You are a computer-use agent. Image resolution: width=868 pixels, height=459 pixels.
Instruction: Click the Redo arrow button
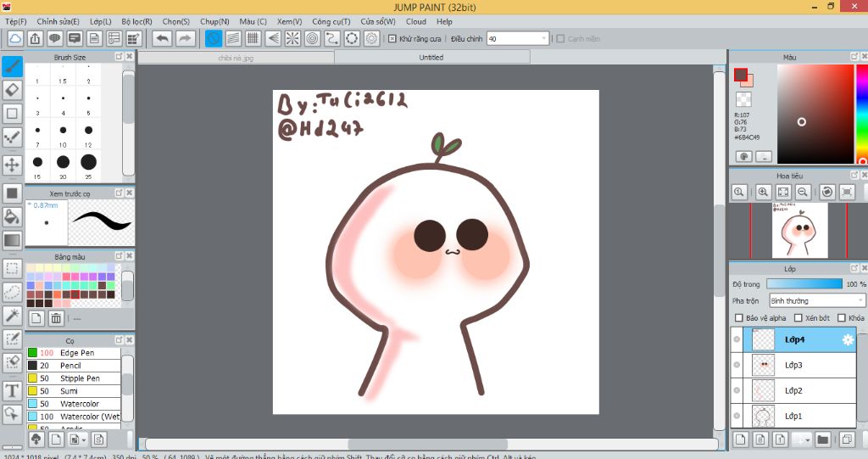(186, 38)
